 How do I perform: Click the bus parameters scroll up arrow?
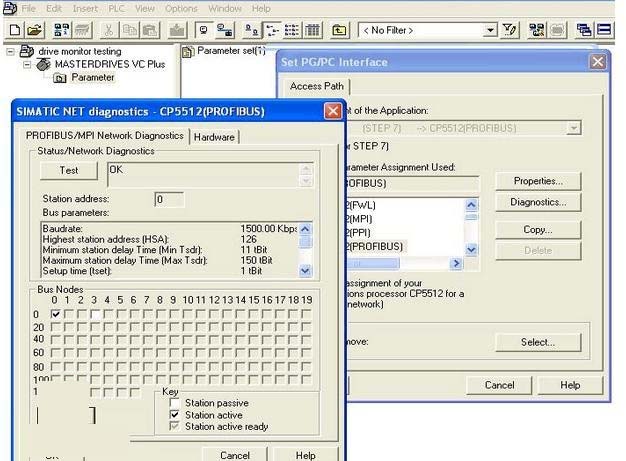tap(305, 229)
